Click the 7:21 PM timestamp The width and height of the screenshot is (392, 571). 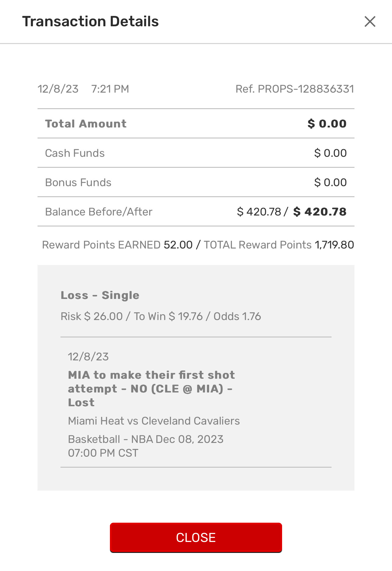[x=110, y=89]
